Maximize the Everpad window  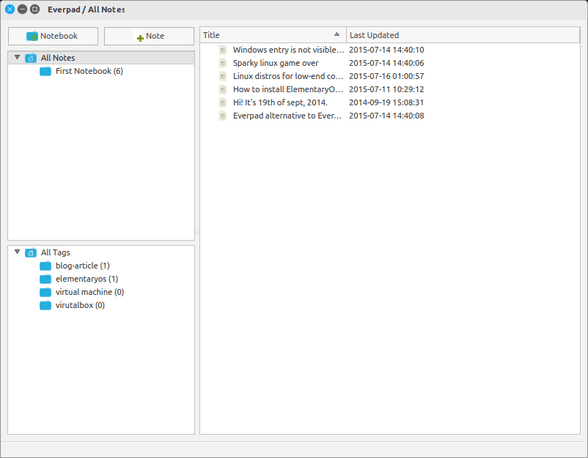pos(35,9)
